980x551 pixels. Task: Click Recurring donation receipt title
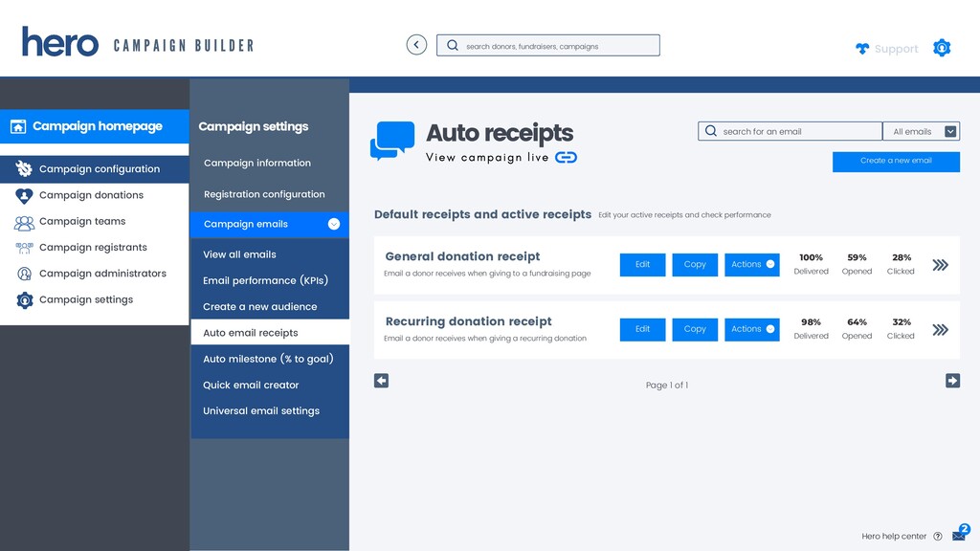pyautogui.click(x=468, y=321)
